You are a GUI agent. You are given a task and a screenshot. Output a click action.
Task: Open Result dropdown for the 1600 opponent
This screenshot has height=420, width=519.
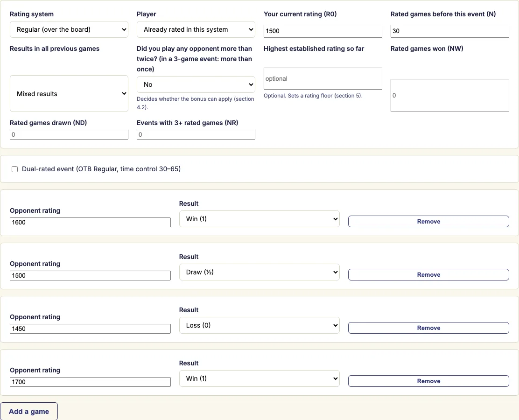pos(259,219)
